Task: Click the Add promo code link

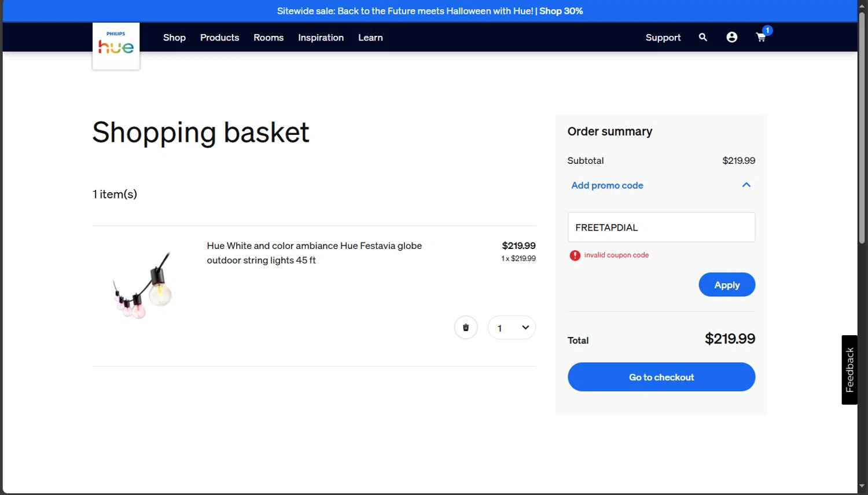Action: (x=607, y=185)
